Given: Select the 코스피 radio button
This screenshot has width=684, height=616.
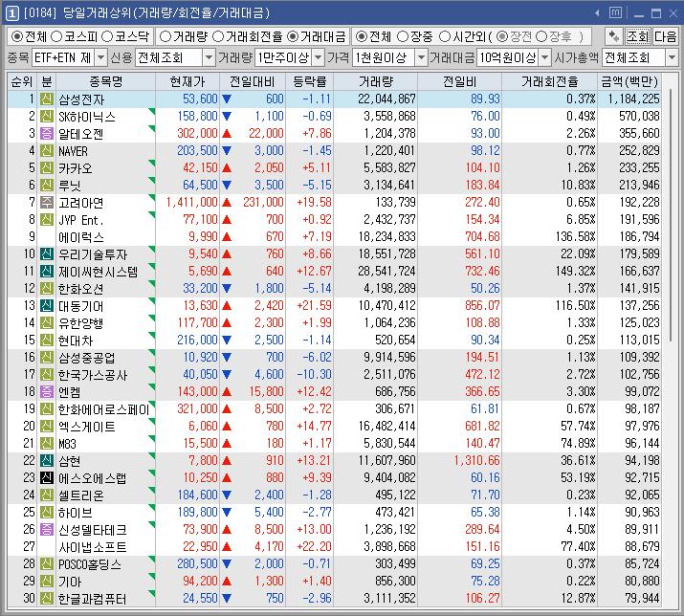Looking at the screenshot, I should (56, 36).
